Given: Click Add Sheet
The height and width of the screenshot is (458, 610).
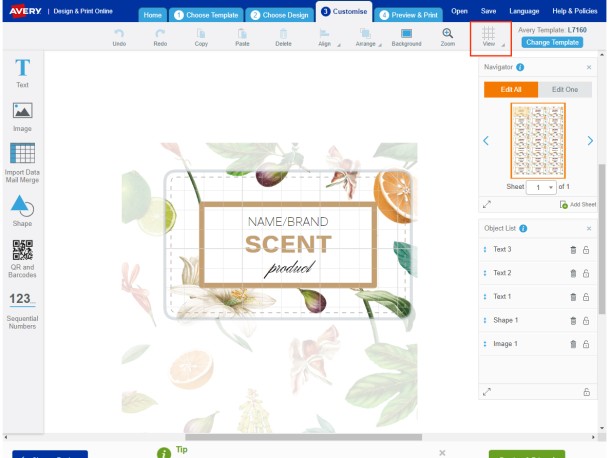Looking at the screenshot, I should tap(577, 204).
